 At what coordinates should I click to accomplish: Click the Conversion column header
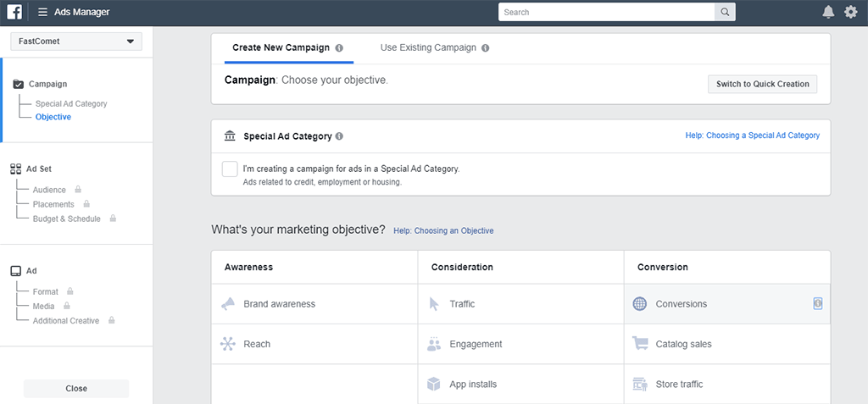click(x=663, y=268)
